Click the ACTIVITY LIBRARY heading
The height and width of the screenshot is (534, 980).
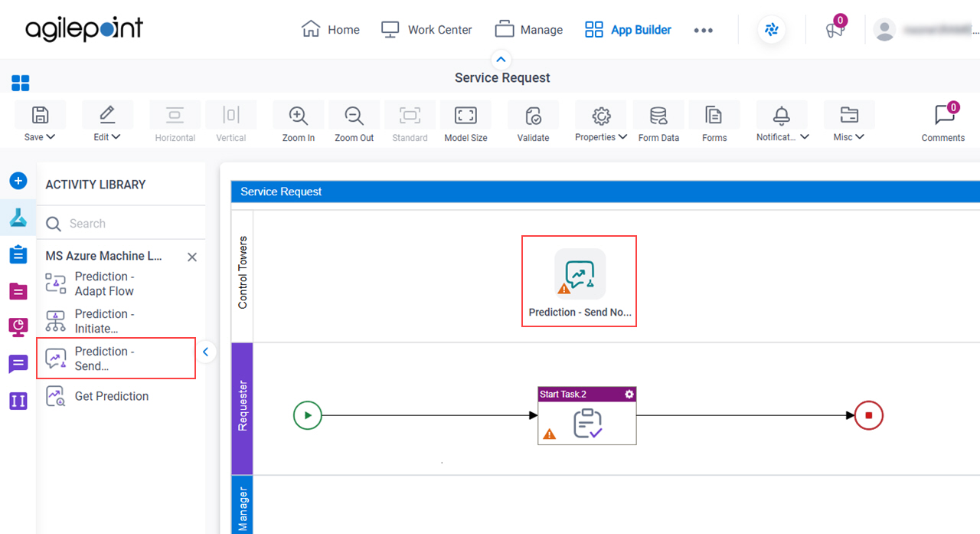[x=96, y=185]
